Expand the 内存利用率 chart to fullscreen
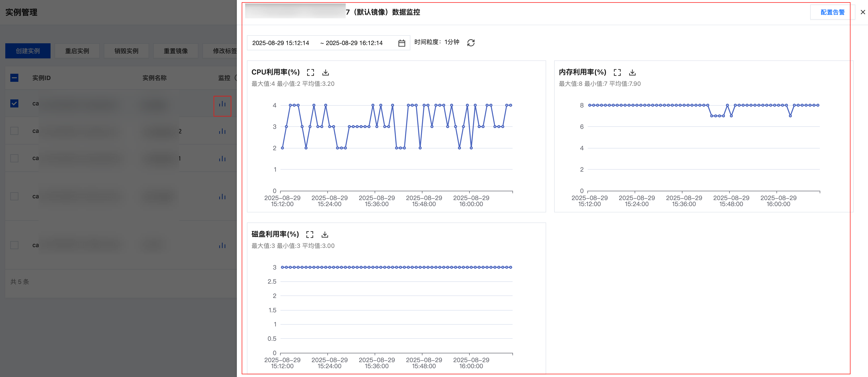Screen dimensions: 868x377 [617, 72]
